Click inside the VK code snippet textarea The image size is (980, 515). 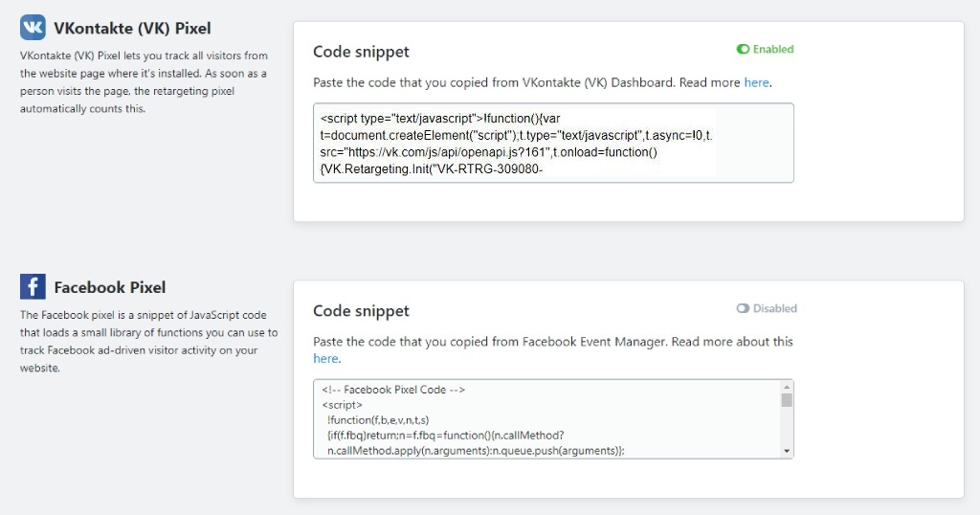pyautogui.click(x=553, y=144)
